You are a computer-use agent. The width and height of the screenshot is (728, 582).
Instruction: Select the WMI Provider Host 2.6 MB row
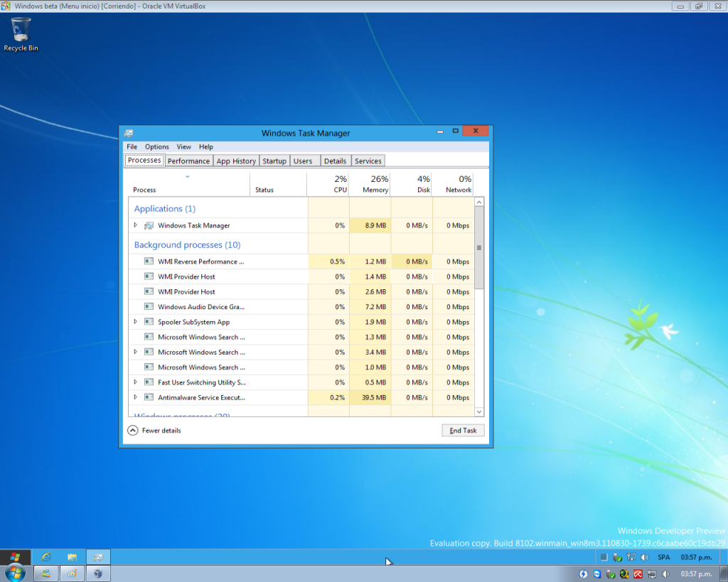coord(301,291)
